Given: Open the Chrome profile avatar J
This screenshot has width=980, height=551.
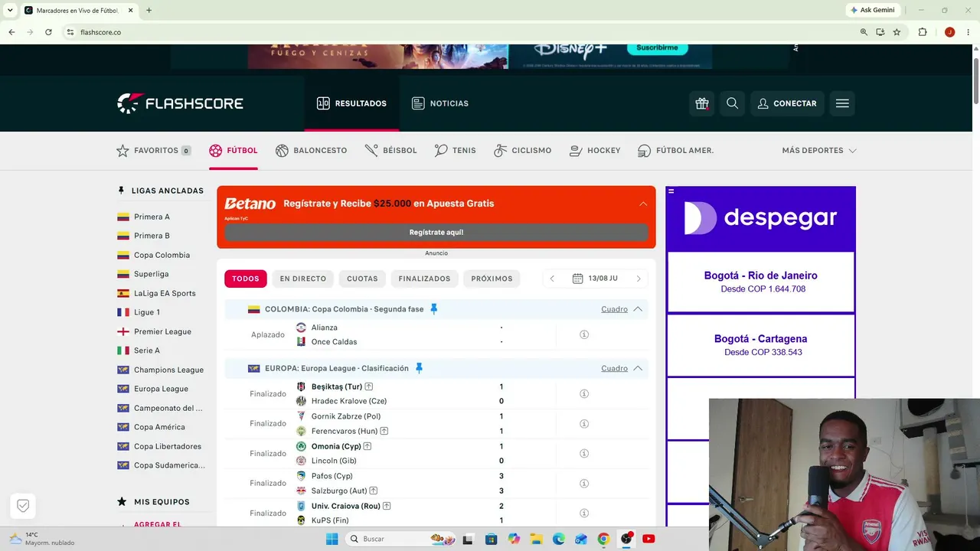Looking at the screenshot, I should 949,32.
